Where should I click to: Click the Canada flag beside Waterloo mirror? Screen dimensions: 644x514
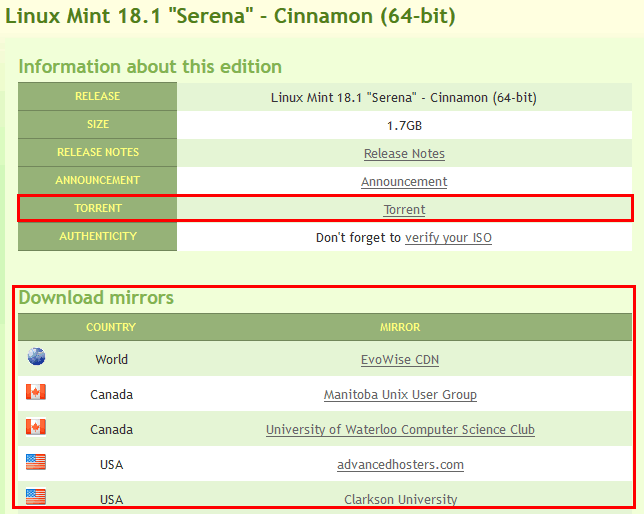(36, 427)
